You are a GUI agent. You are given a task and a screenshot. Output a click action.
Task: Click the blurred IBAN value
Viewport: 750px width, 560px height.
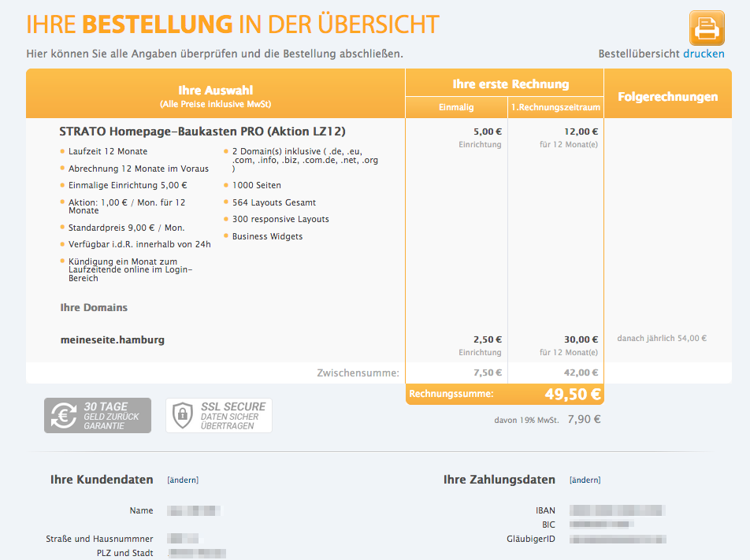617,510
